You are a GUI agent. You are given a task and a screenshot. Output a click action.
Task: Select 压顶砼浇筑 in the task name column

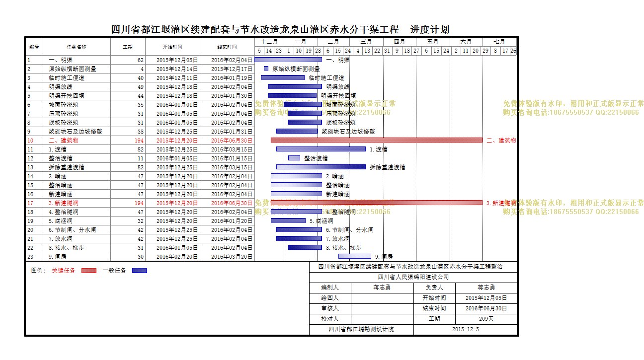pyautogui.click(x=64, y=114)
